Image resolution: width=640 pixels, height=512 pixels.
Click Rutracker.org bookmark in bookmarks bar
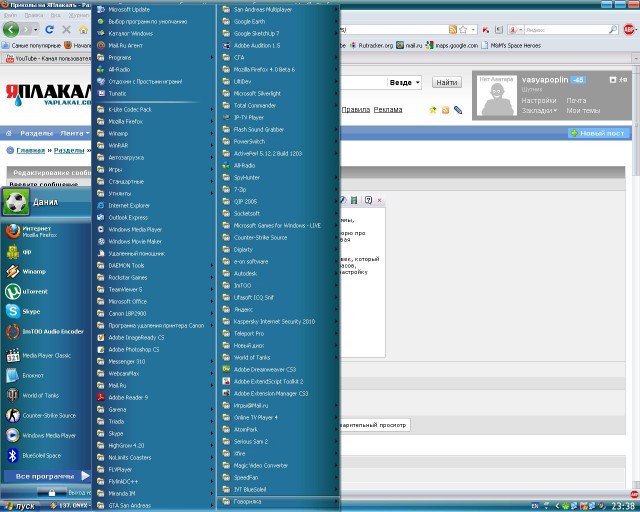coord(371,46)
